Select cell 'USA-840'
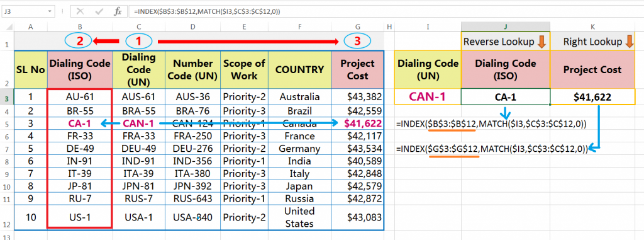 [193, 217]
